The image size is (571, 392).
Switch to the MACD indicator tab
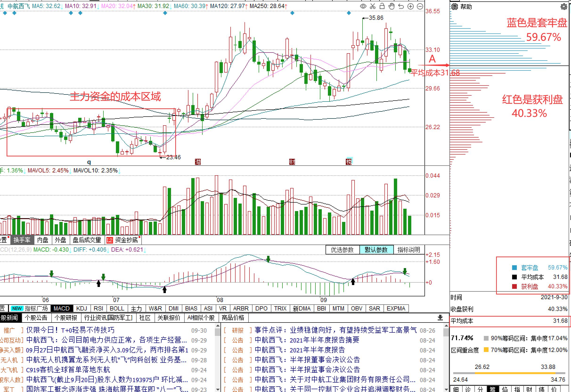point(61,308)
